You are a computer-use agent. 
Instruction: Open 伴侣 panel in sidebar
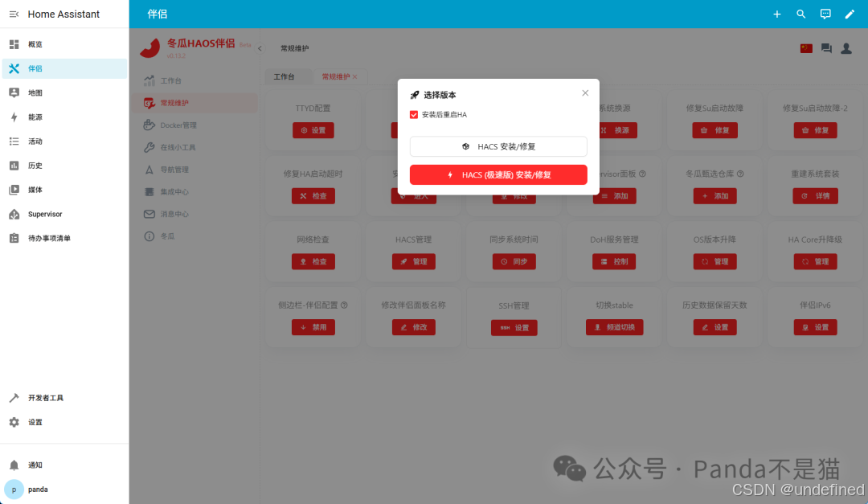tap(64, 68)
